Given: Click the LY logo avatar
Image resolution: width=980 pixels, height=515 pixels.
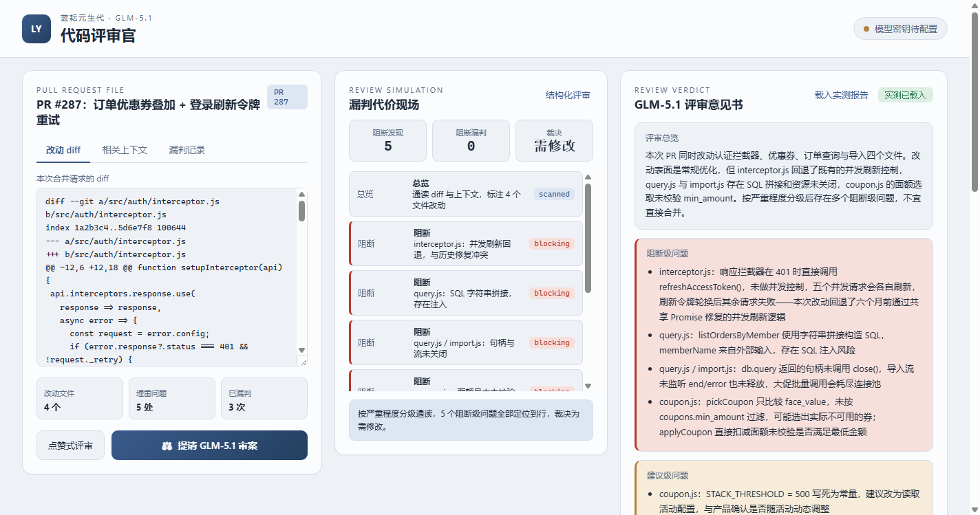Looking at the screenshot, I should point(36,29).
